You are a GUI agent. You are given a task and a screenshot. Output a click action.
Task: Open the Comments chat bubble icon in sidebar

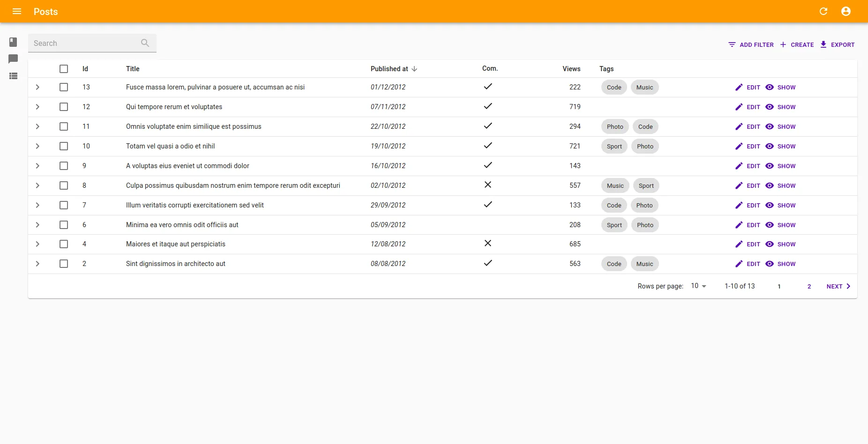coord(13,59)
